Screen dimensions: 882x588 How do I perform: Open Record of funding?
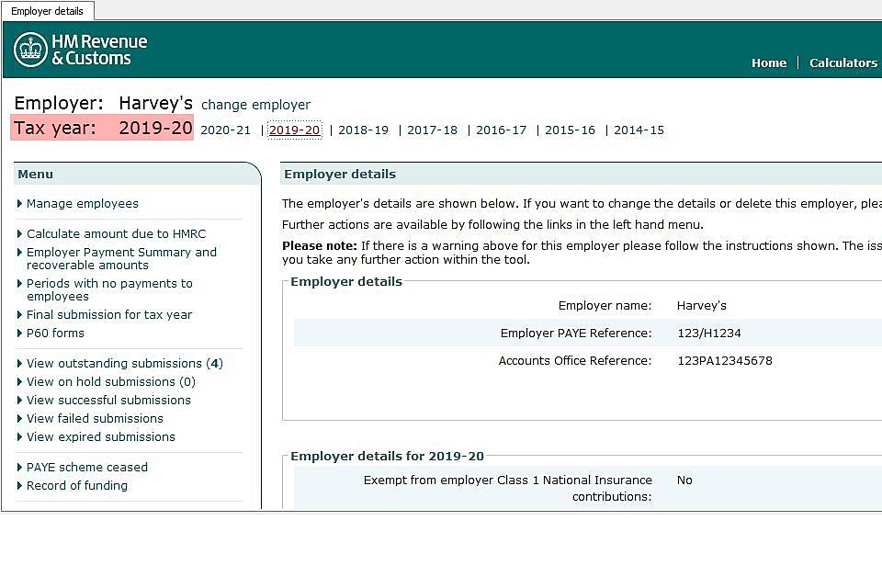tap(76, 486)
